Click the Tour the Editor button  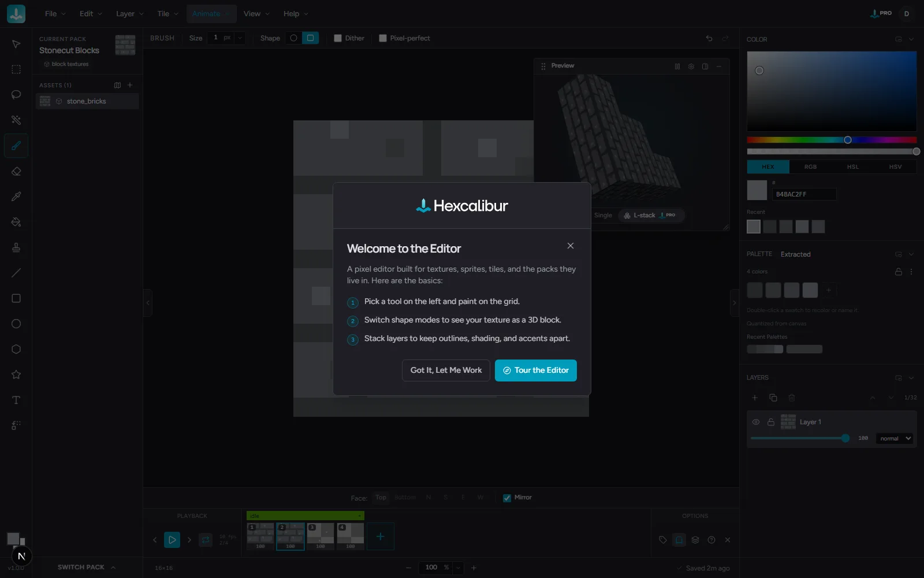[536, 370]
